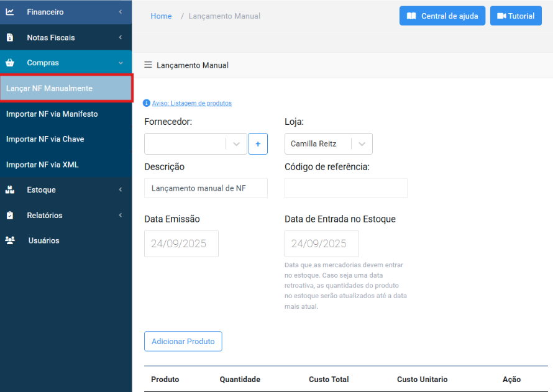This screenshot has width=553, height=392.
Task: Collapse the Compras menu chevron
Action: (x=120, y=63)
